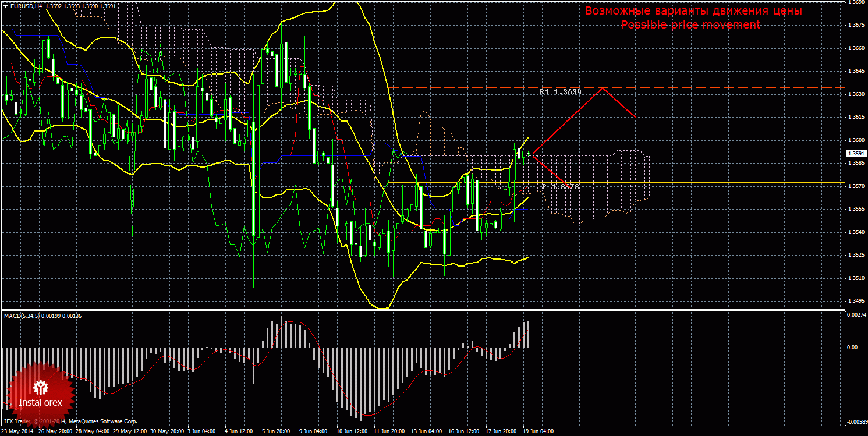Select the red dashed R1 resistance line
Viewport: 868px width, 436px height.
[616, 87]
